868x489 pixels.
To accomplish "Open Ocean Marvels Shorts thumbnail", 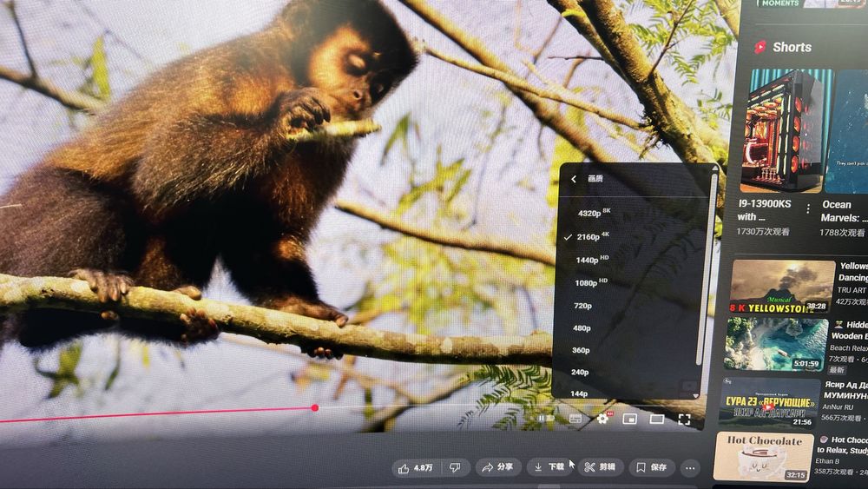I will [846, 132].
